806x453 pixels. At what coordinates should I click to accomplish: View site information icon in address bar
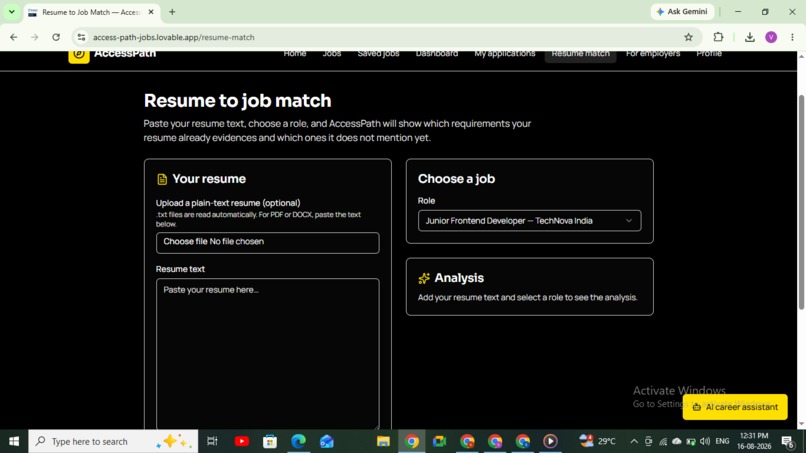pyautogui.click(x=81, y=37)
